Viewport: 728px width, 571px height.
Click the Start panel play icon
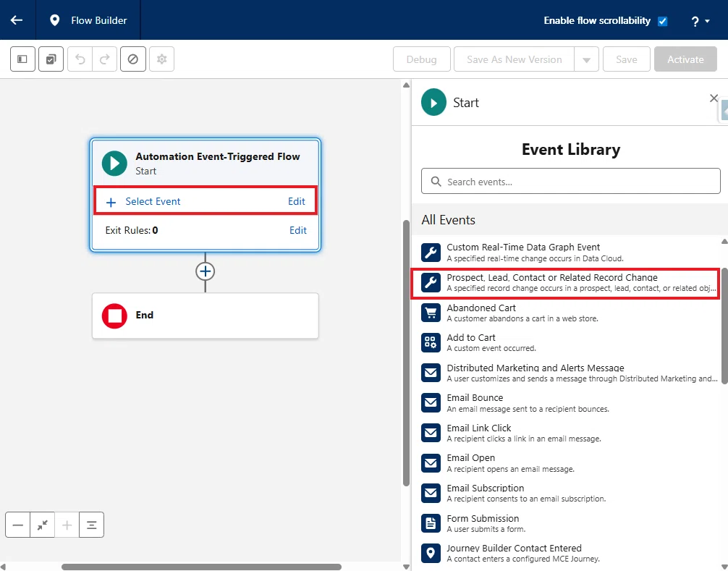(x=433, y=102)
